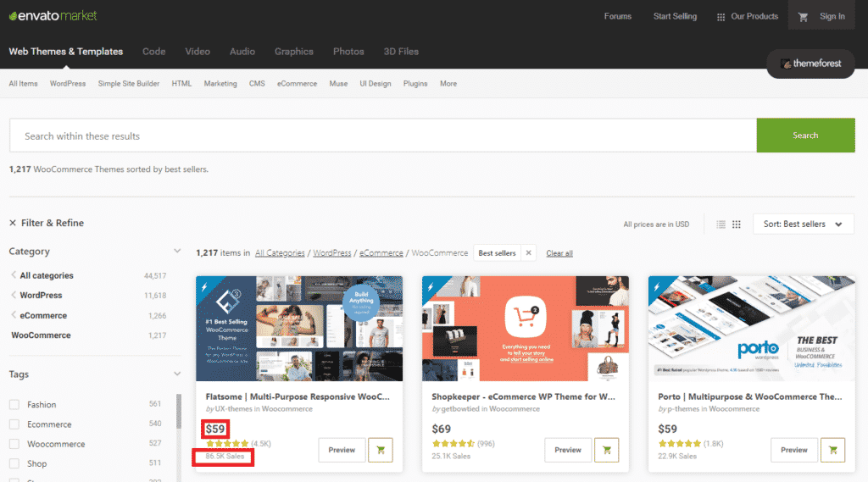868x482 pixels.
Task: Click Clear all filters link
Action: pos(559,253)
